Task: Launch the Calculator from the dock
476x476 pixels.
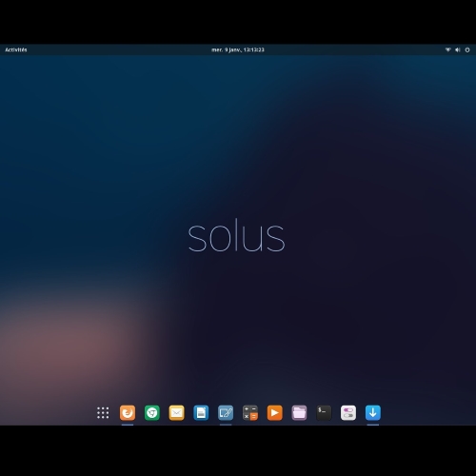Action: click(x=250, y=413)
